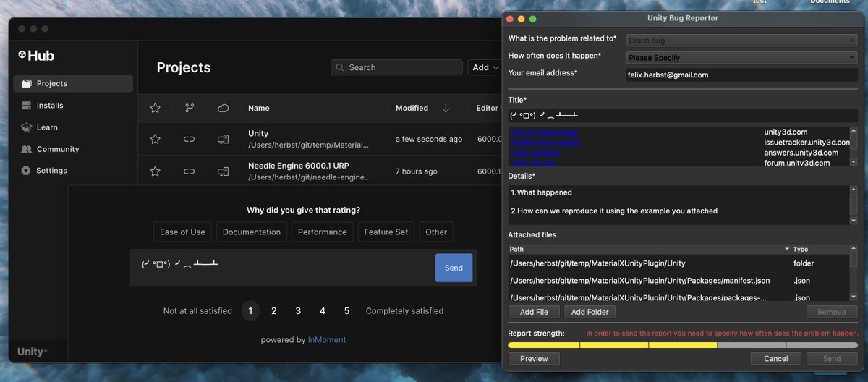Image resolution: width=868 pixels, height=382 pixels.
Task: Click the Report strength progress bar
Action: click(x=683, y=345)
